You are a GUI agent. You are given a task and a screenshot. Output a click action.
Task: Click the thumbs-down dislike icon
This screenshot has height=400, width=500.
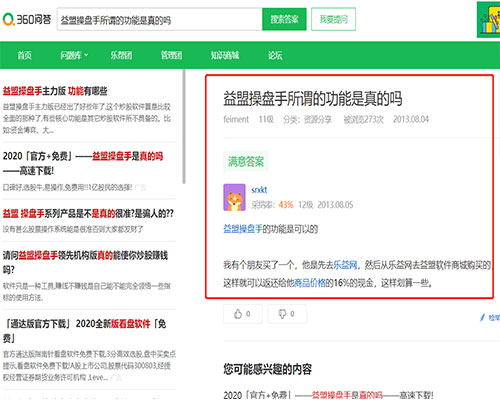(282, 314)
